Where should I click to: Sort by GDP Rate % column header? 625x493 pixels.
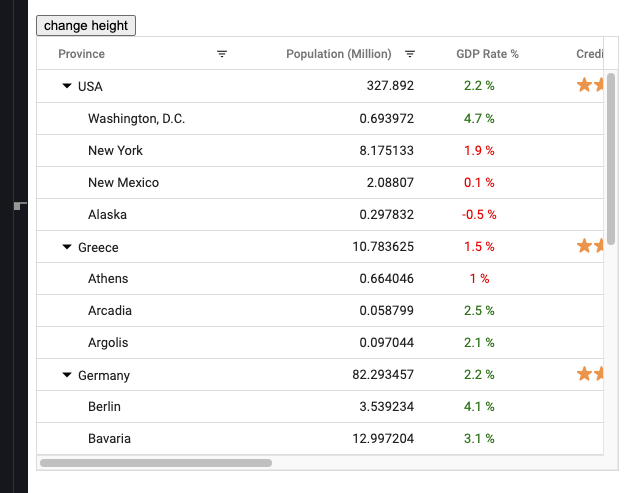487,54
